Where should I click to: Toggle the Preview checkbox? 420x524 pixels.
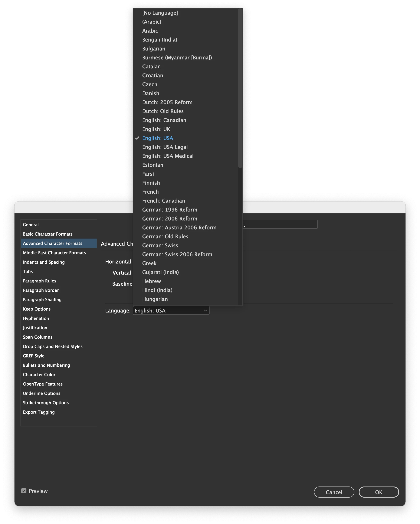coord(24,491)
